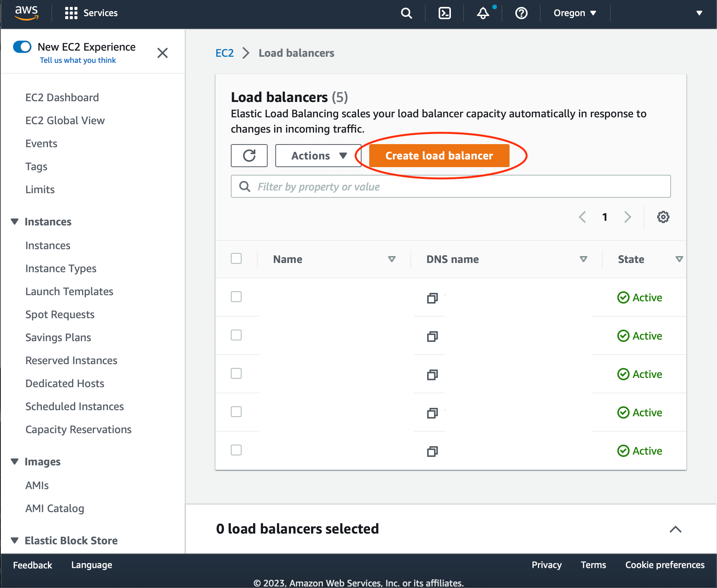Image resolution: width=717 pixels, height=588 pixels.
Task: Collapse the Elastic Block Store section
Action: pos(15,540)
